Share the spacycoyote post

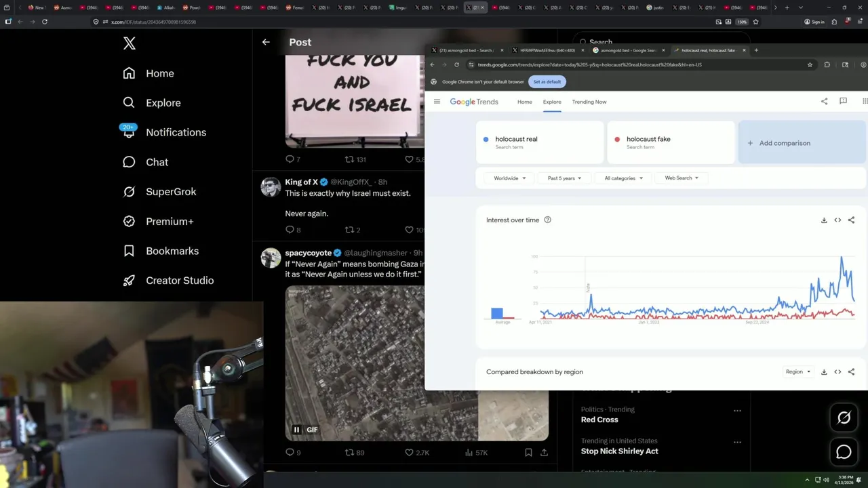coord(544,452)
